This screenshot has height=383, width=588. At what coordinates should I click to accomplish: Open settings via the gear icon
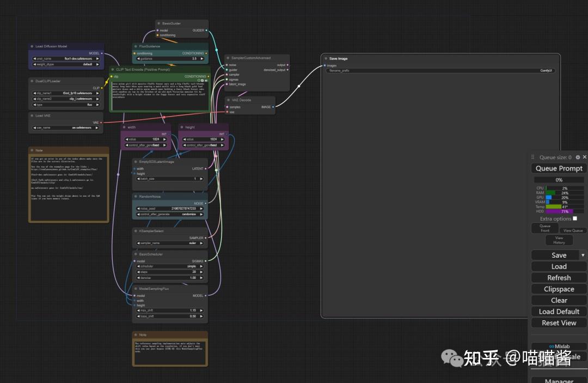[x=578, y=157]
